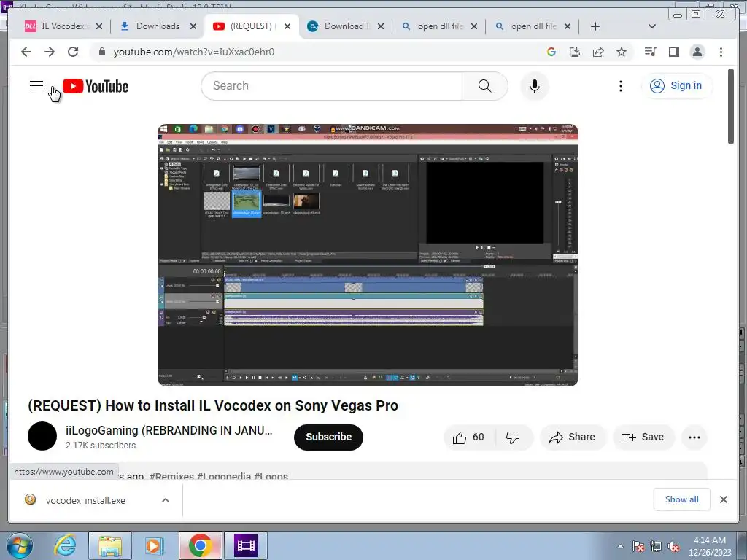This screenshot has width=747, height=560.
Task: Go to YouTube home via logo
Action: point(96,86)
